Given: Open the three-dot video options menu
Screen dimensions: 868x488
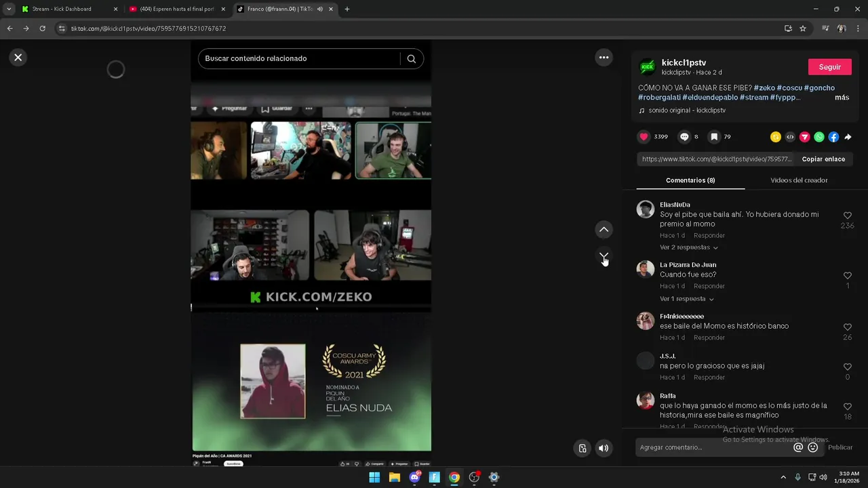Looking at the screenshot, I should coord(604,58).
